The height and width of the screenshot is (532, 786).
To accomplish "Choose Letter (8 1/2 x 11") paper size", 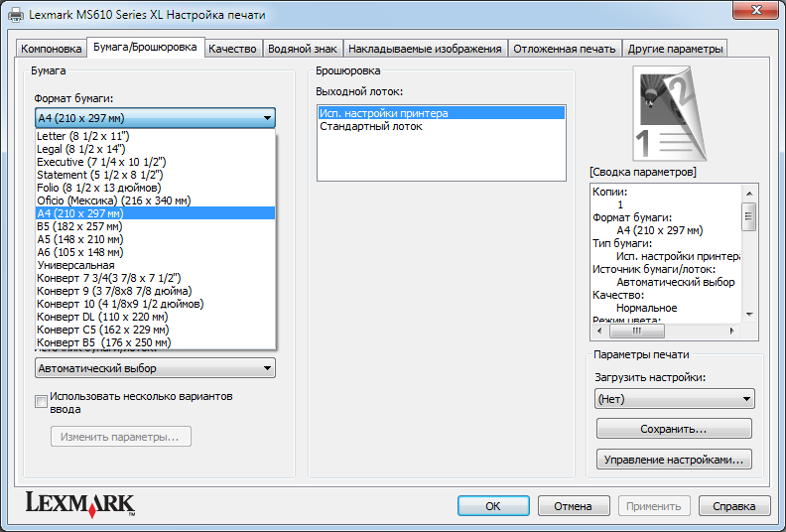I will (156, 136).
